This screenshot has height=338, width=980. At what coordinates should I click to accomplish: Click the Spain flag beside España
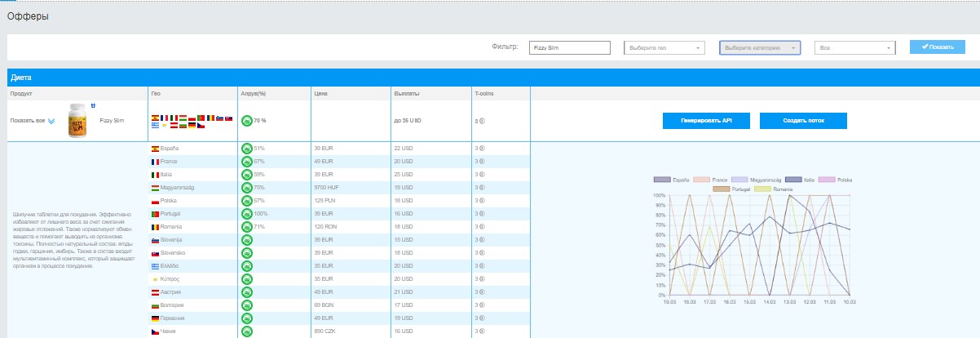coord(155,149)
